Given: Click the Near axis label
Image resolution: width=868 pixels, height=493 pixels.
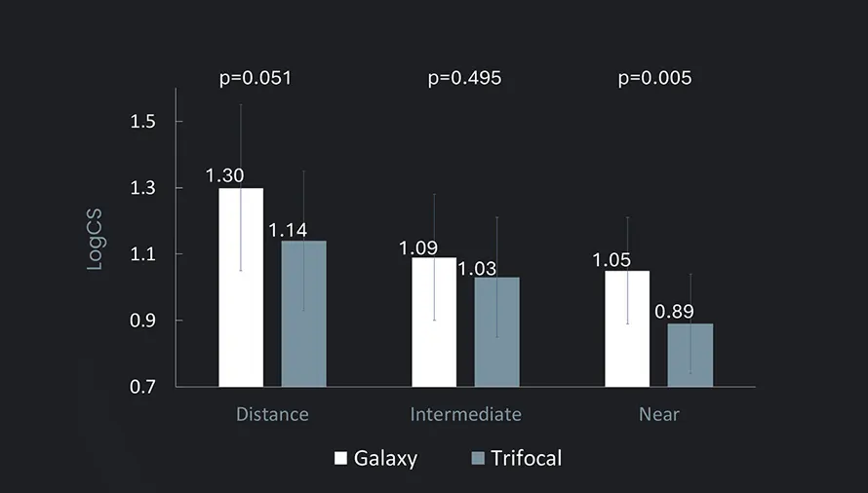Looking at the screenshot, I should point(658,414).
